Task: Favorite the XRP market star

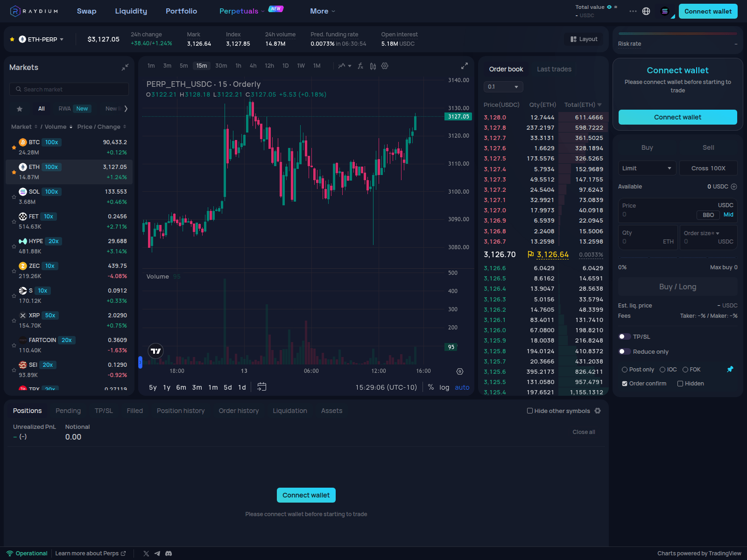Action: coord(14,321)
